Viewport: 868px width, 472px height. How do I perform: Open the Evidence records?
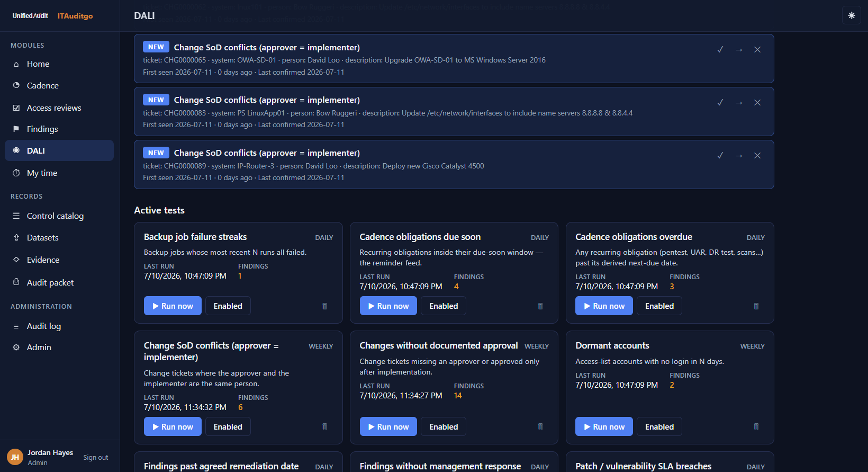(x=59, y=260)
